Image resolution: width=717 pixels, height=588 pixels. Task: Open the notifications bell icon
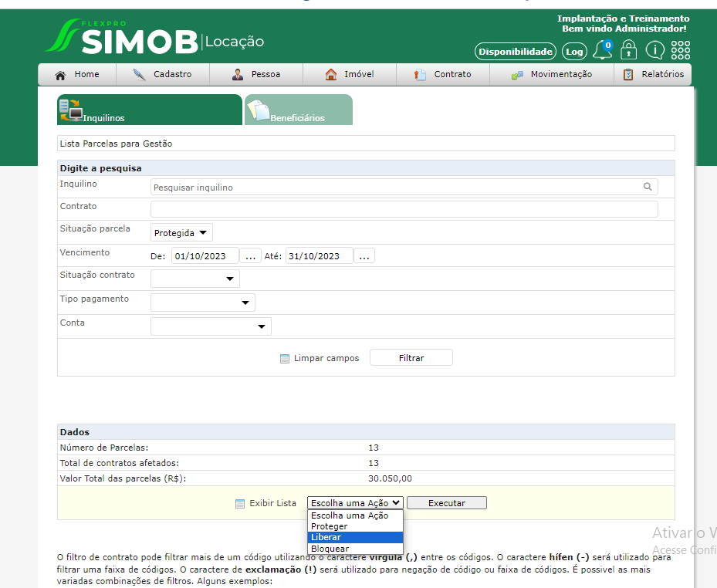click(x=602, y=50)
